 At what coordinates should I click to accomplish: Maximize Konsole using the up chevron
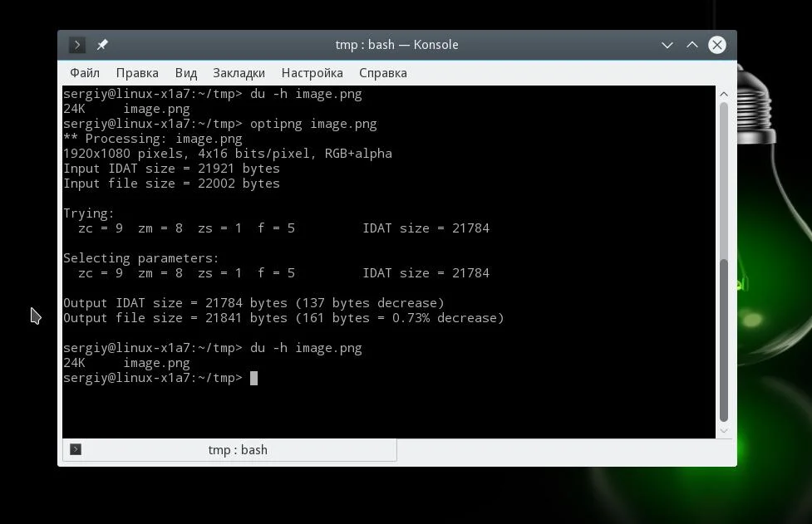[x=691, y=45]
